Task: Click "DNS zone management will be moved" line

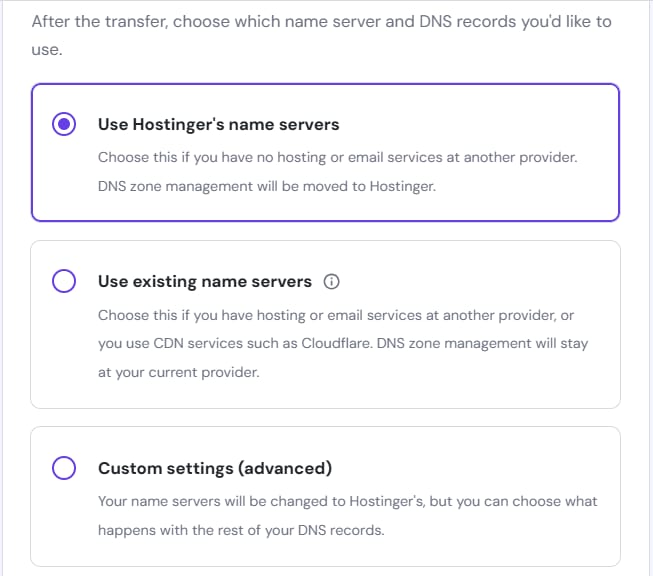Action: [x=266, y=186]
